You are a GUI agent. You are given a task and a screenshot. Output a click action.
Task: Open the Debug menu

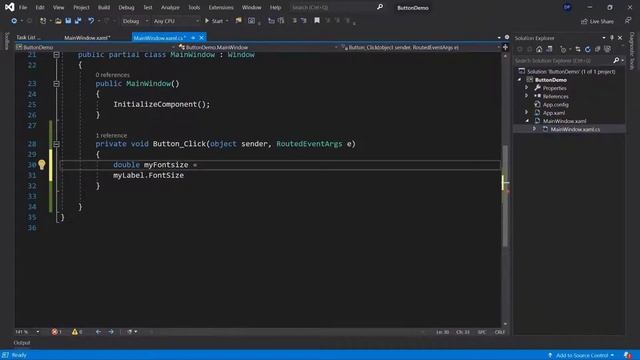126,7
